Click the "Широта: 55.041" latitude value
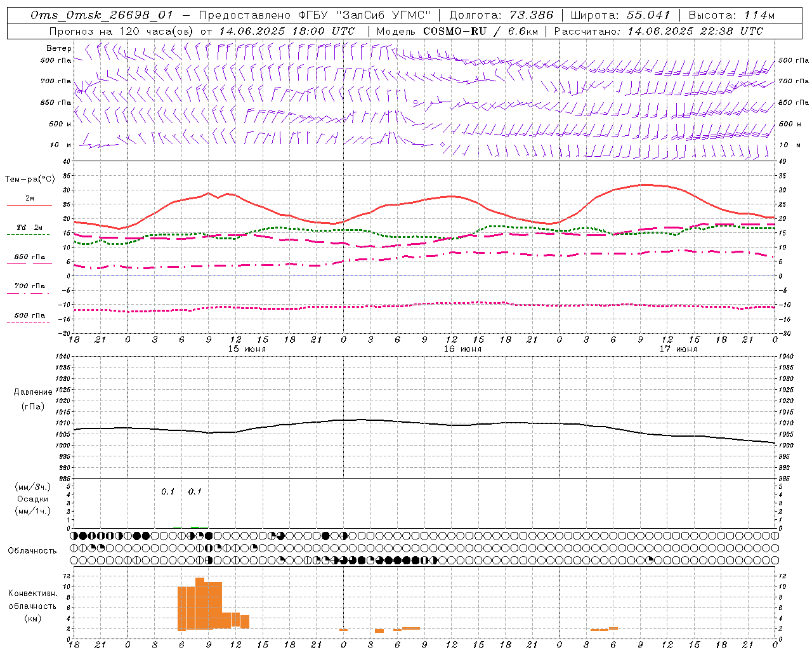The width and height of the screenshot is (812, 650). point(620,15)
